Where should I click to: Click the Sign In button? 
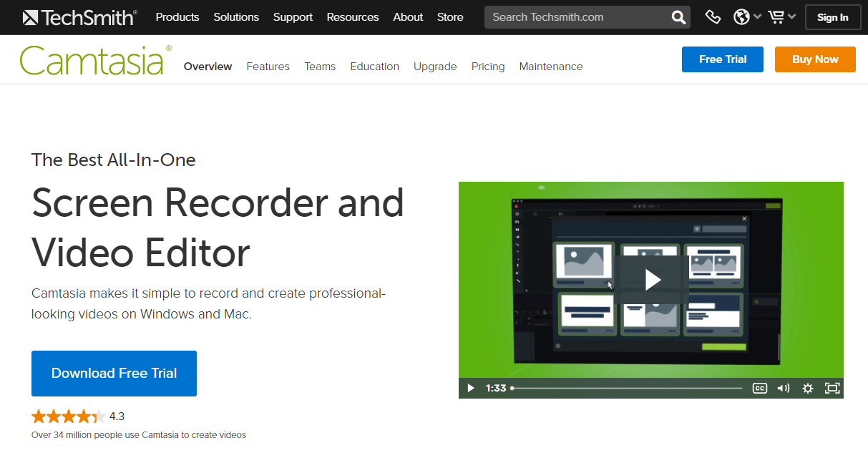coord(833,17)
